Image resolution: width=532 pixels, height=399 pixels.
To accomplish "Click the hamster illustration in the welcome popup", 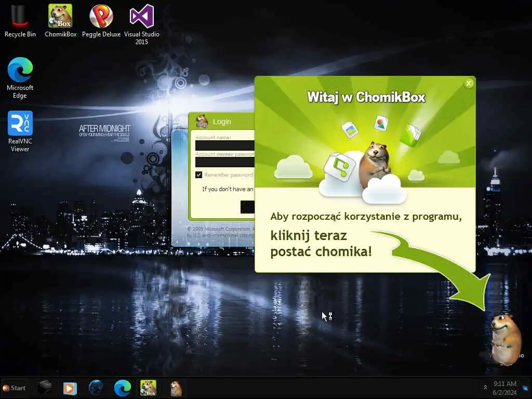I will point(375,164).
